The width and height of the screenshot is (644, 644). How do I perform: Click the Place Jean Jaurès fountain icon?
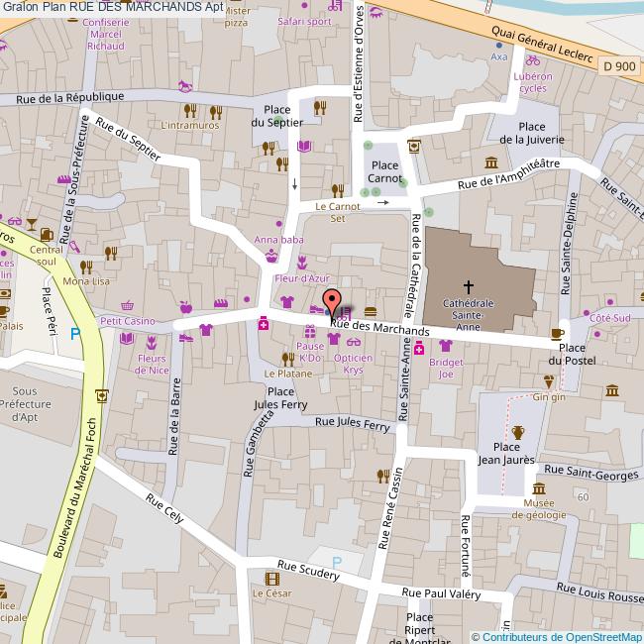(516, 432)
